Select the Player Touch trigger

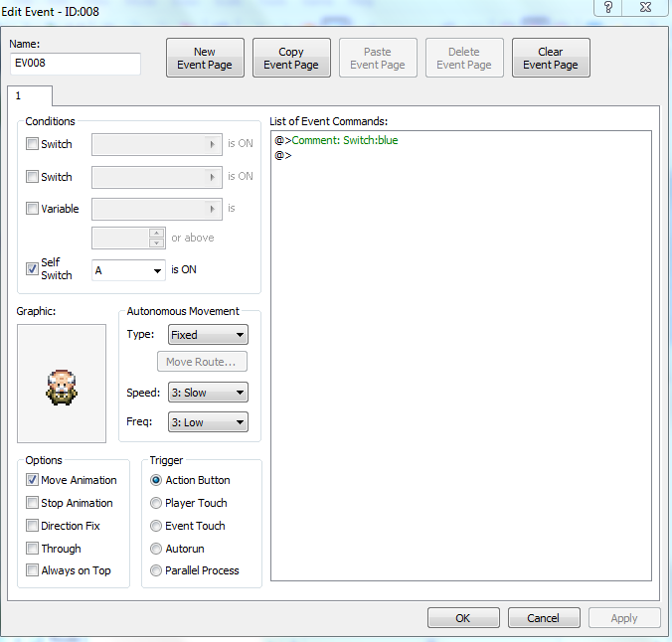point(156,503)
